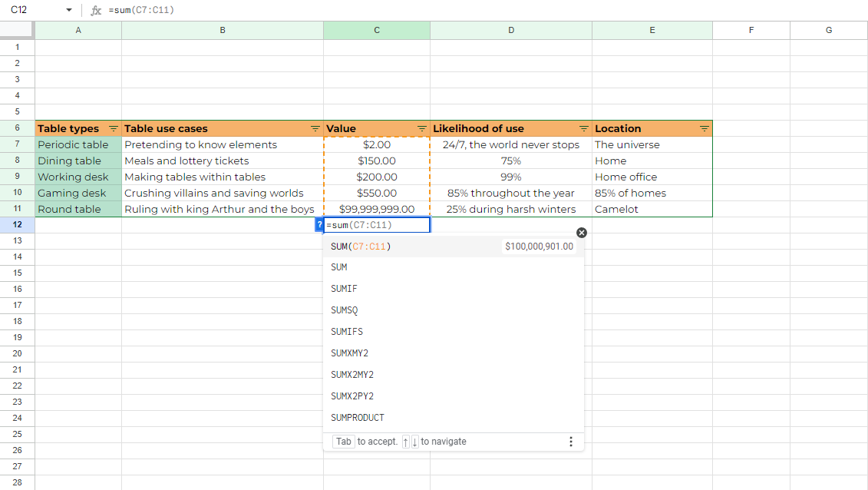Screen dimensions: 868x490
Task: Select column G header
Action: point(829,31)
